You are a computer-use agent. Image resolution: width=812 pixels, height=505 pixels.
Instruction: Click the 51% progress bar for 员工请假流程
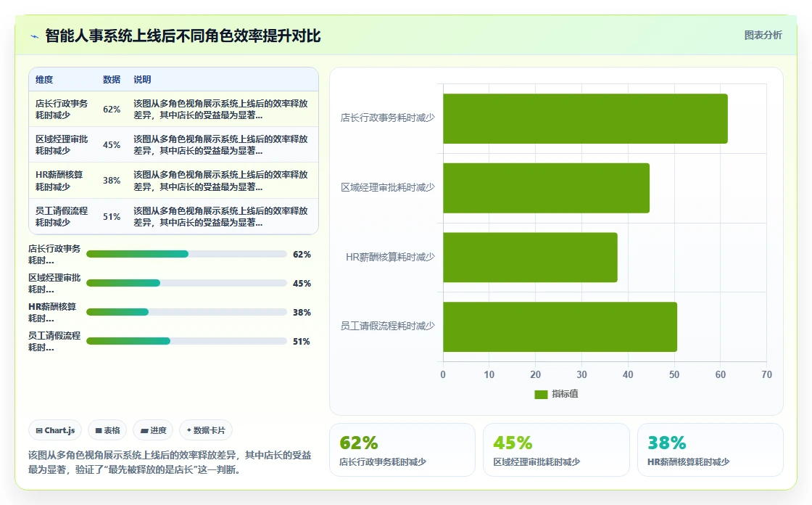click(186, 341)
